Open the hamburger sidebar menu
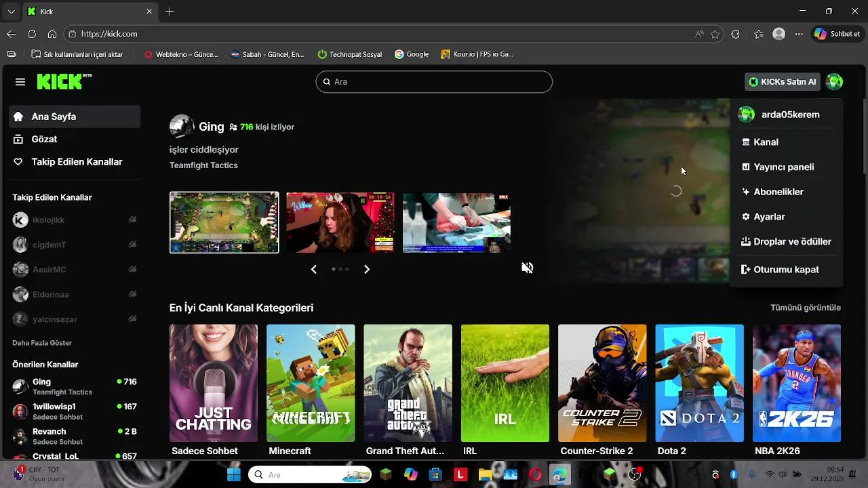 tap(20, 82)
